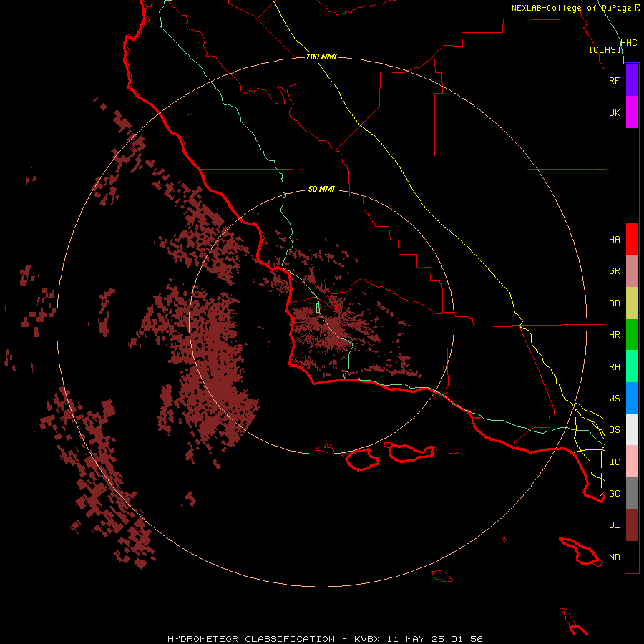Click the RF purple legend swatch
This screenshot has width=644, height=644.
pyautogui.click(x=632, y=80)
